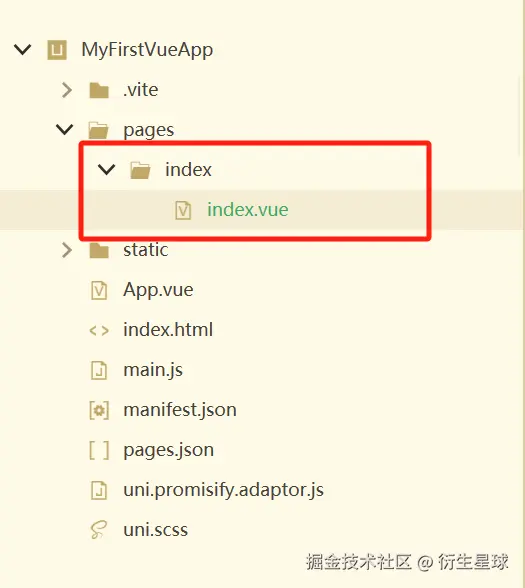Select main.js in the file tree
The width and height of the screenshot is (525, 588).
(153, 370)
